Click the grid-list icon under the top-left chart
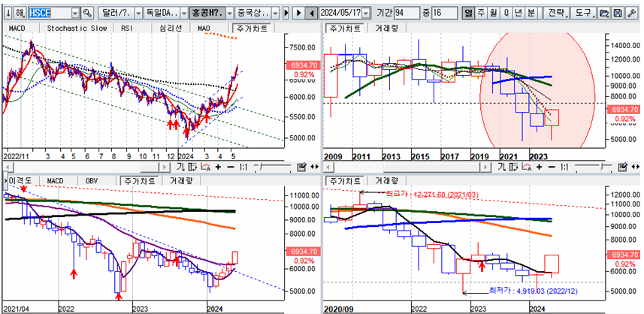 [193, 167]
